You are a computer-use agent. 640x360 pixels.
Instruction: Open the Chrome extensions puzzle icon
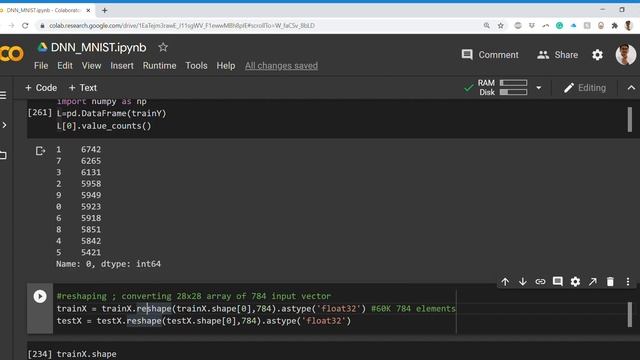coord(615,25)
